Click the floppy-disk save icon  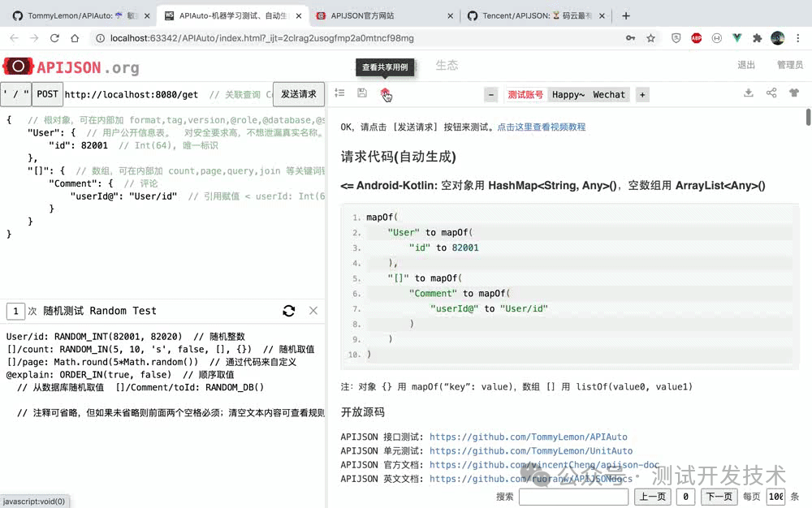tap(362, 93)
